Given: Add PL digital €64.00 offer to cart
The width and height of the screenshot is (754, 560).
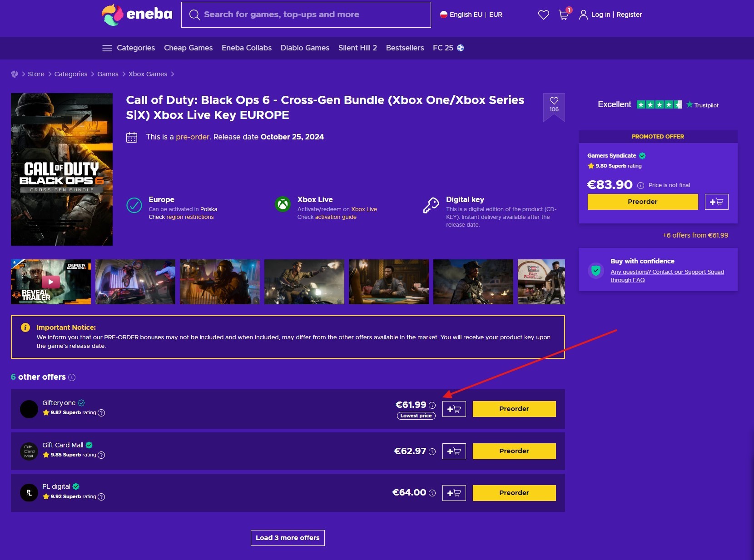Looking at the screenshot, I should click(454, 493).
